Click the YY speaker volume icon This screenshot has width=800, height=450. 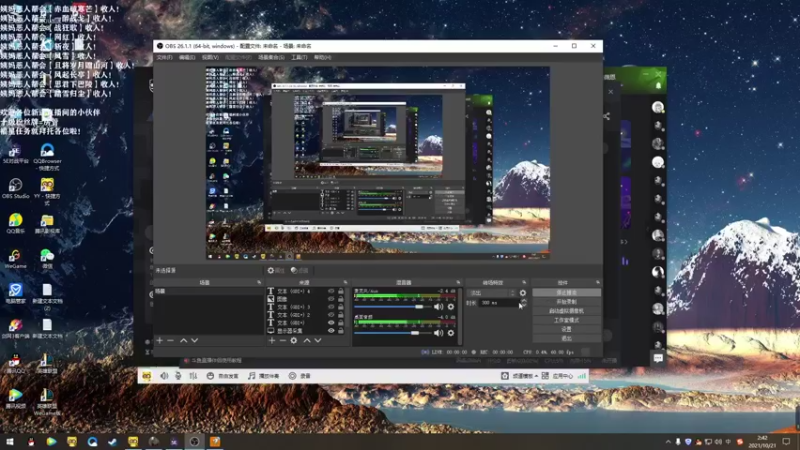164,376
